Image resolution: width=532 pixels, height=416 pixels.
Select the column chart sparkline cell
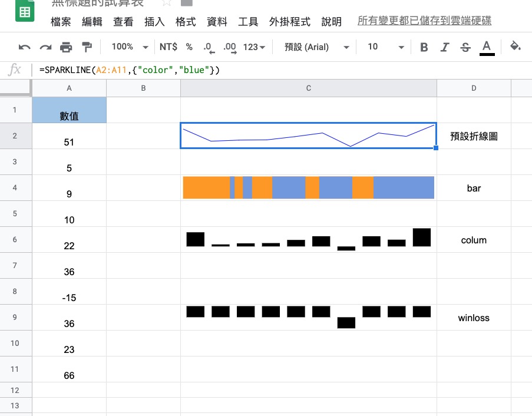pos(308,240)
